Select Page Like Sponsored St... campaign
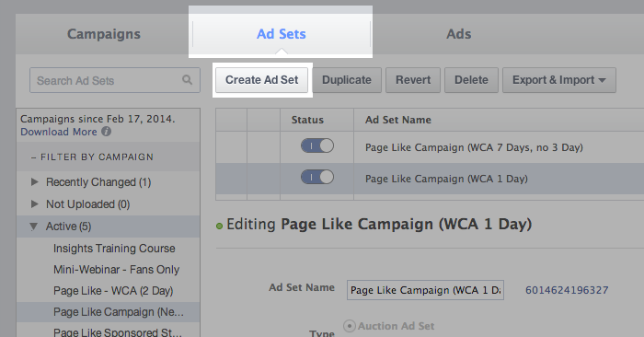This screenshot has width=644, height=337. pyautogui.click(x=118, y=332)
